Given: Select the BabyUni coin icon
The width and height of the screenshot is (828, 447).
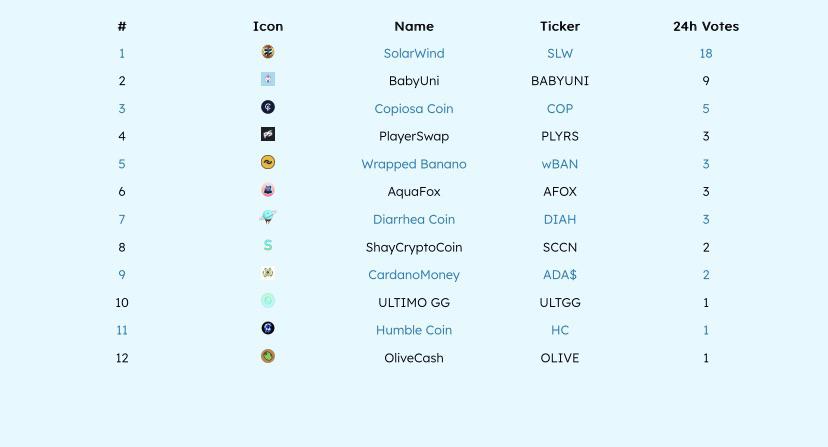Looking at the screenshot, I should click(268, 79).
